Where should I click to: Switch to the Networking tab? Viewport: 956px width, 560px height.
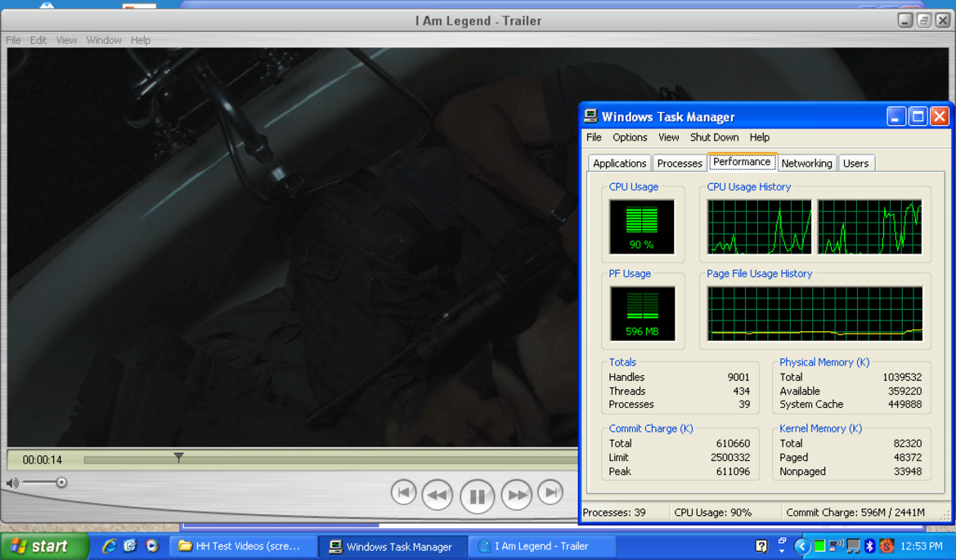point(806,164)
